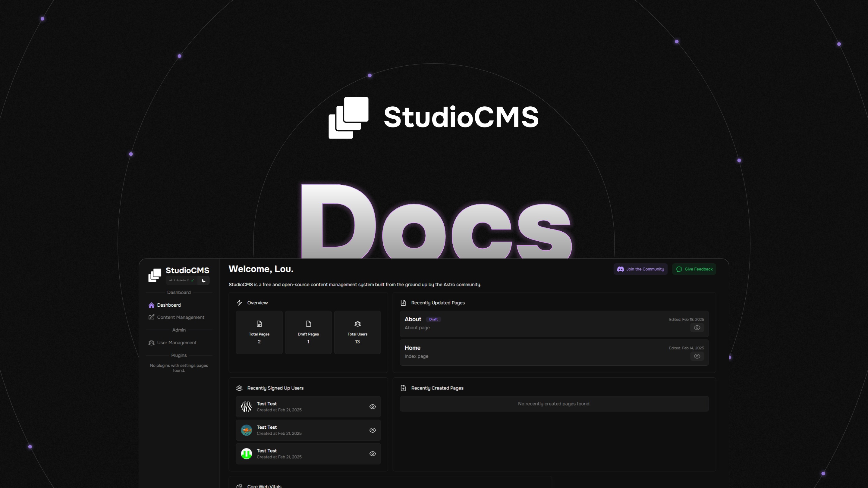Click the Recently Signed Up Users icon
The height and width of the screenshot is (488, 868).
[x=239, y=388]
